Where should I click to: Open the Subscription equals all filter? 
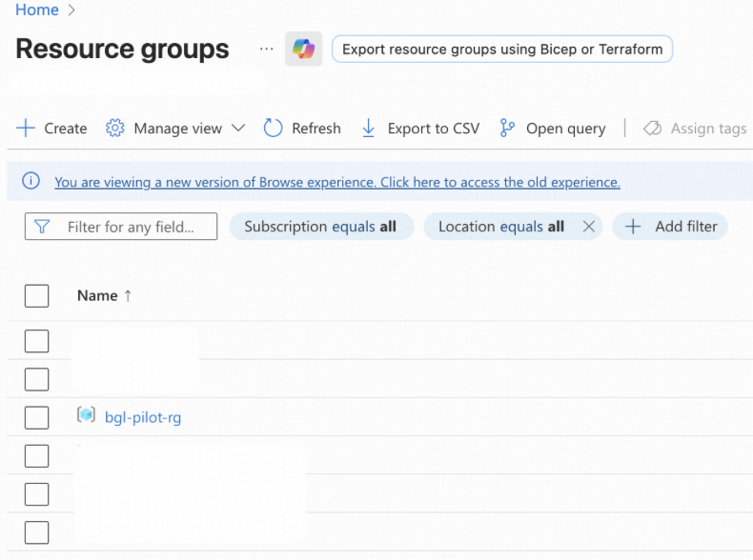(x=320, y=227)
